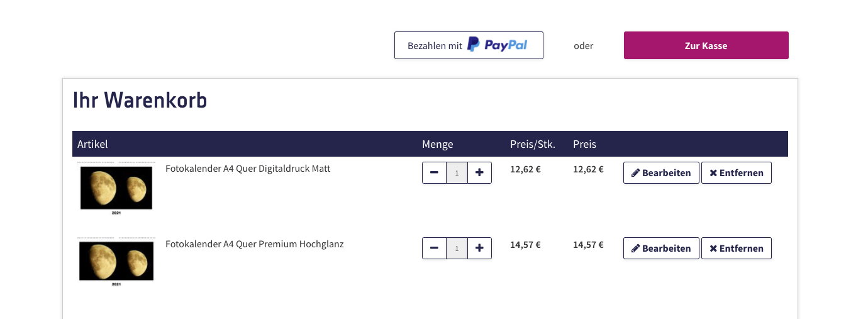This screenshot has width=868, height=319.
Task: Click the Menge column header
Action: pos(438,144)
